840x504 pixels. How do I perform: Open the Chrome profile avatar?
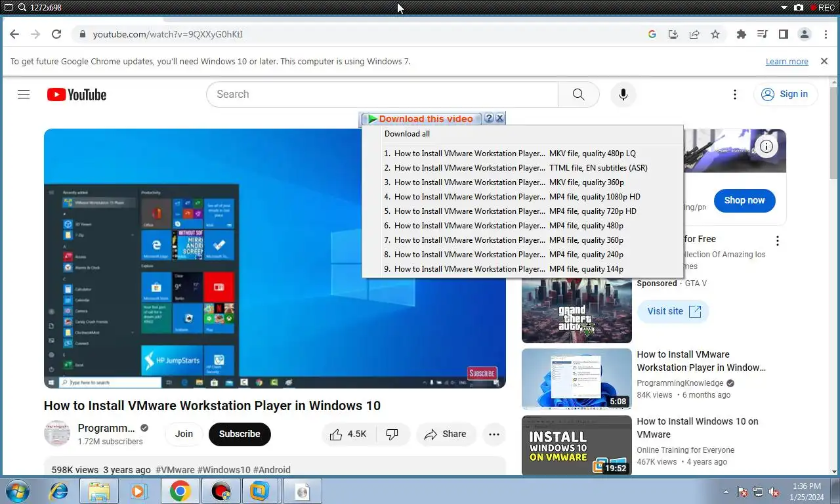tap(805, 34)
